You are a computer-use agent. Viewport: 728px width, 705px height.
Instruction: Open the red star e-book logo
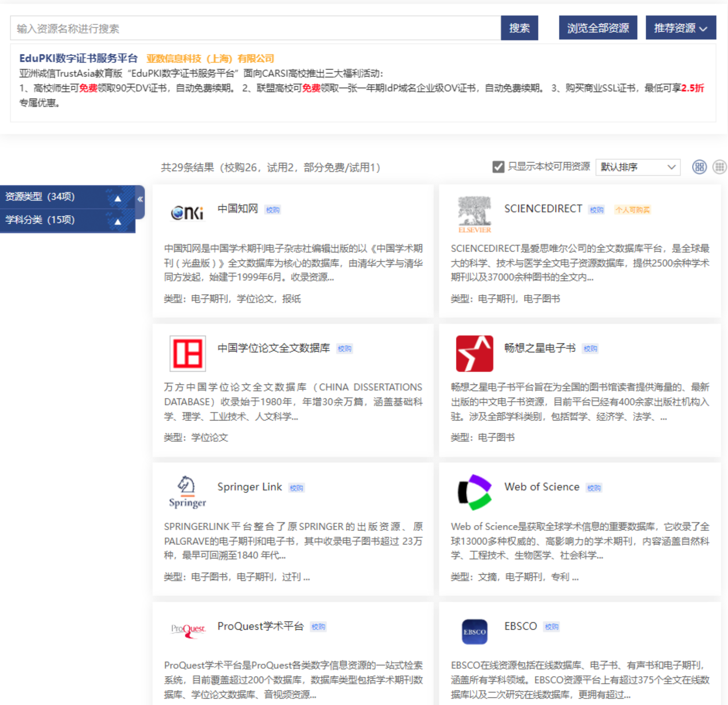(x=474, y=353)
